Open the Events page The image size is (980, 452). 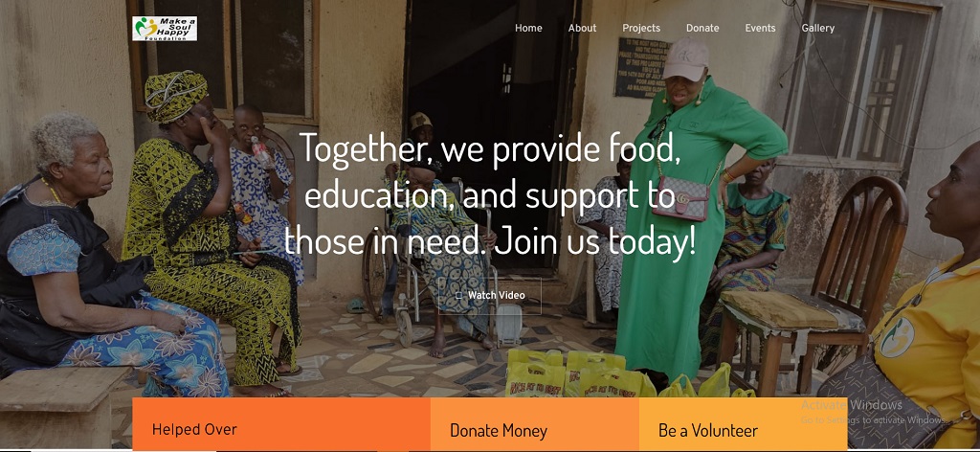click(x=760, y=28)
